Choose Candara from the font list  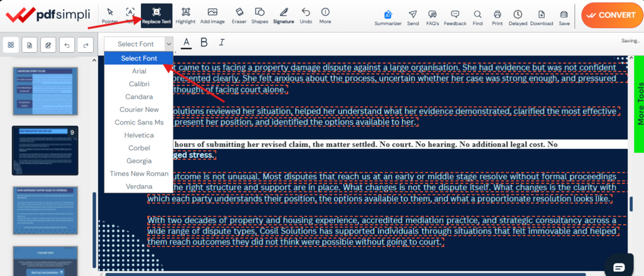pos(139,97)
